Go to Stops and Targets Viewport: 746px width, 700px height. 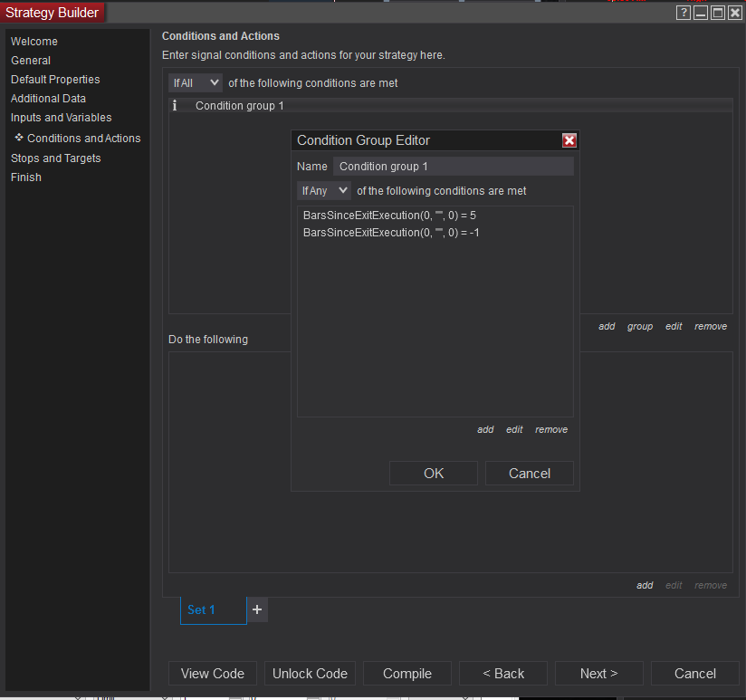click(x=56, y=158)
